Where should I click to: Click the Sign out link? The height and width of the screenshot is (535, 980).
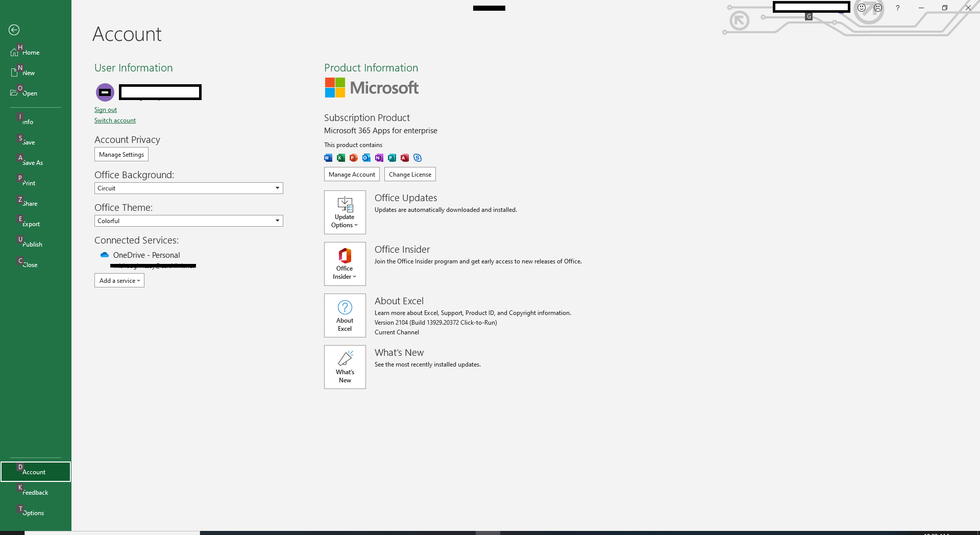(106, 110)
